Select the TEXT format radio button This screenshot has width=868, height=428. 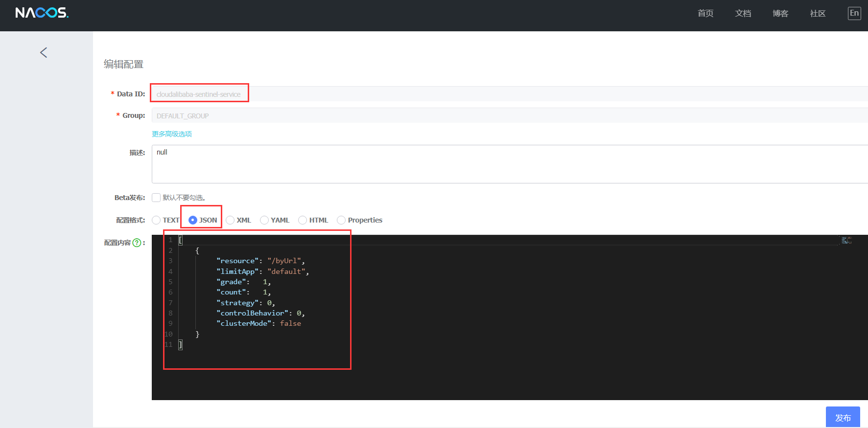(156, 220)
